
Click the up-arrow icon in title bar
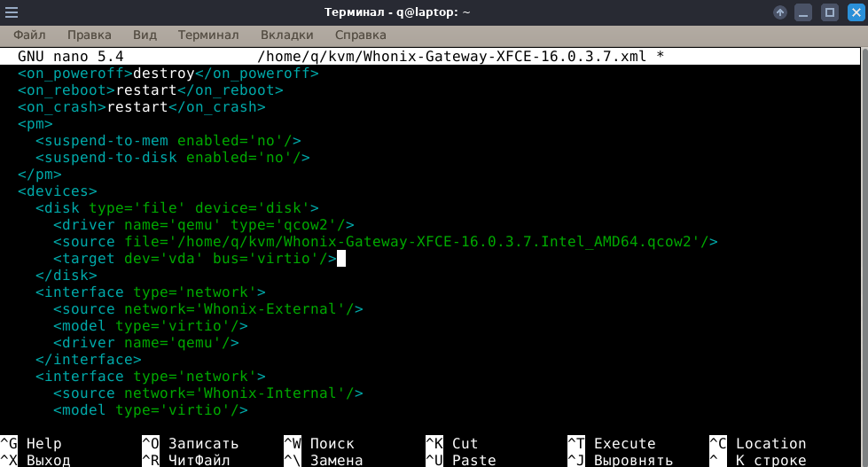coord(780,12)
